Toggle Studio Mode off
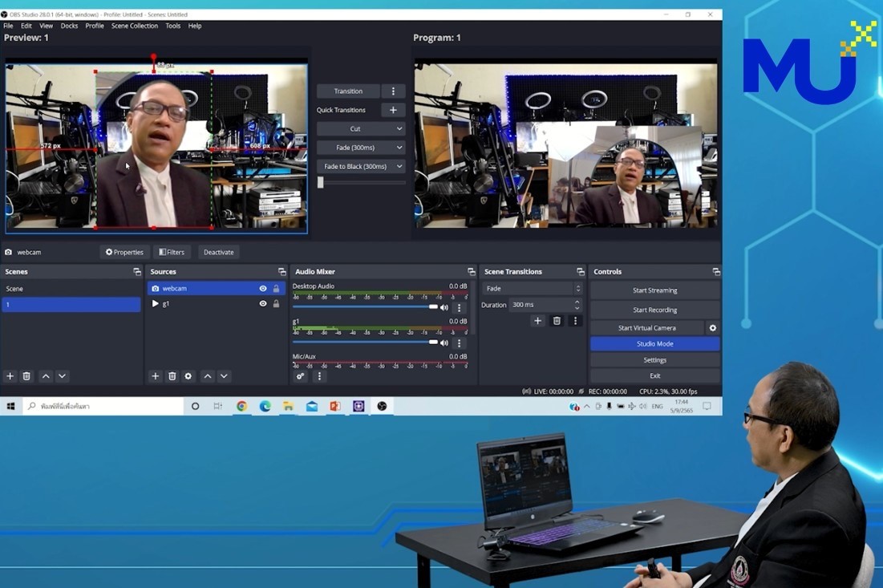The height and width of the screenshot is (588, 883). click(x=655, y=343)
